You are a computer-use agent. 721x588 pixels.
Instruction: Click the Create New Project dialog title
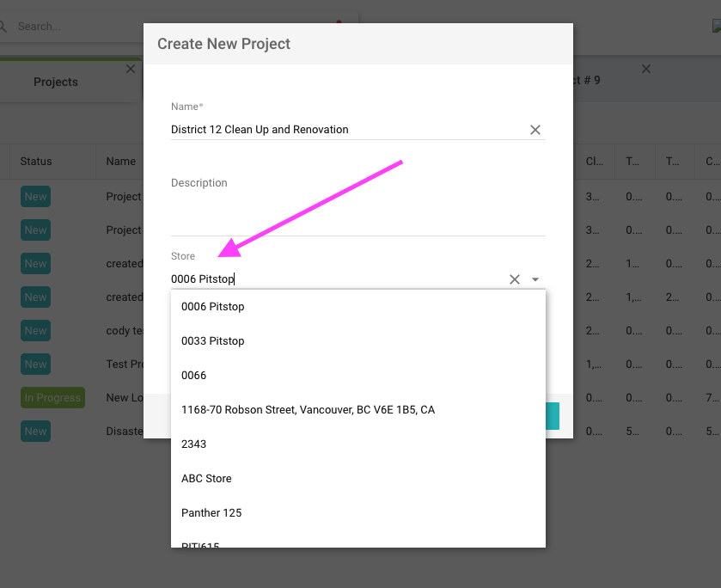click(224, 44)
